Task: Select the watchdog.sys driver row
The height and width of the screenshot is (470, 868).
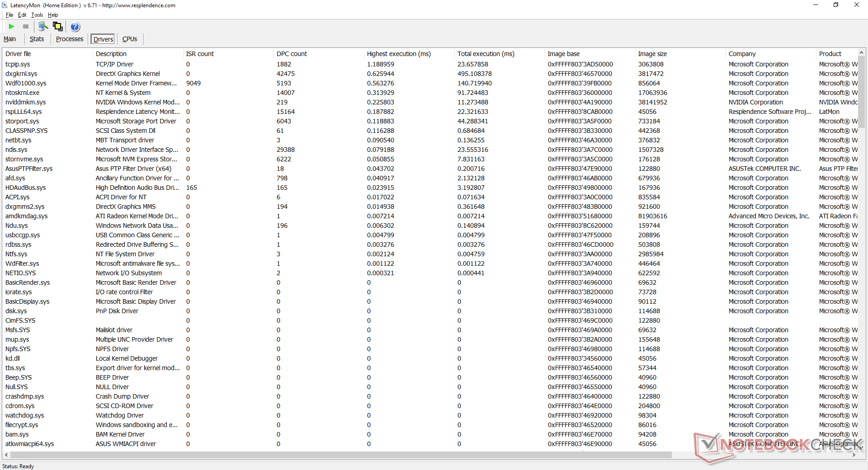Action: click(x=430, y=415)
